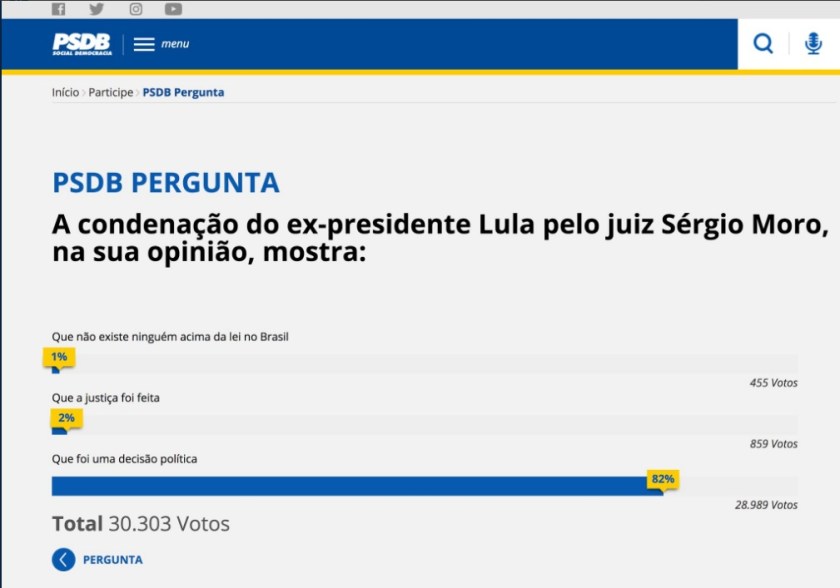Open the Instagram social icon
Screen dimensions: 840x588
135,9
